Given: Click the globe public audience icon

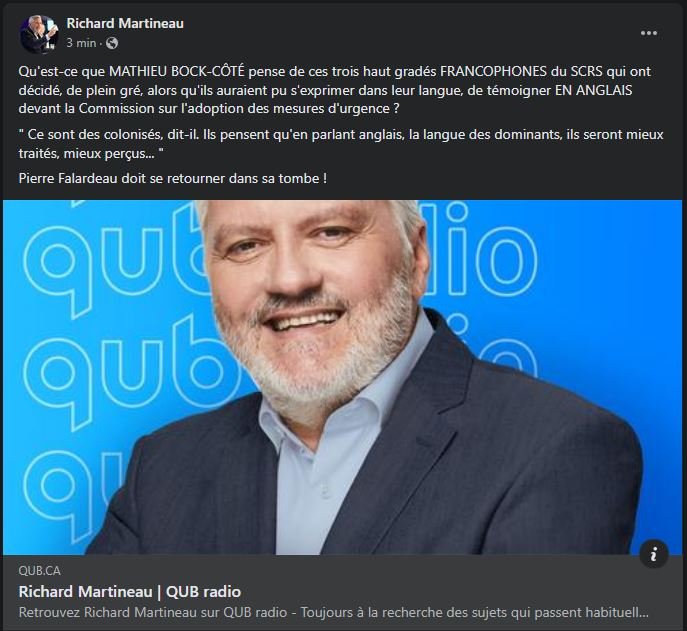Looking at the screenshot, I should click(x=112, y=43).
